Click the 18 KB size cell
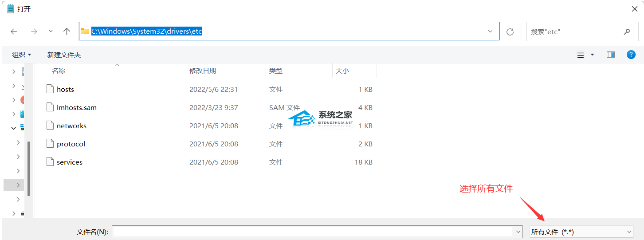 363,162
